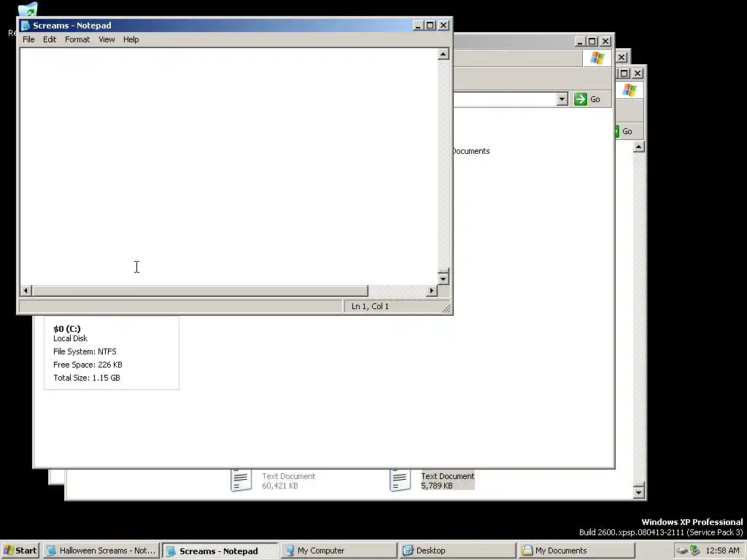The height and width of the screenshot is (560, 747).
Task: Click the 12:58 AM system clock
Action: [722, 551]
